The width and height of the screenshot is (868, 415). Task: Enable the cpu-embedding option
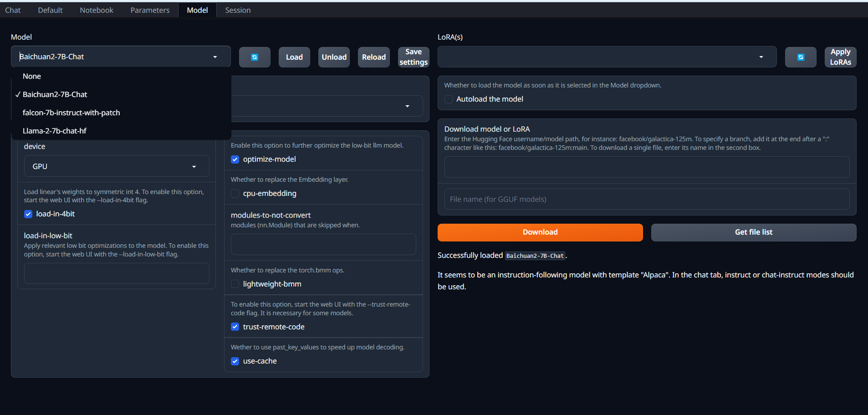(x=235, y=194)
